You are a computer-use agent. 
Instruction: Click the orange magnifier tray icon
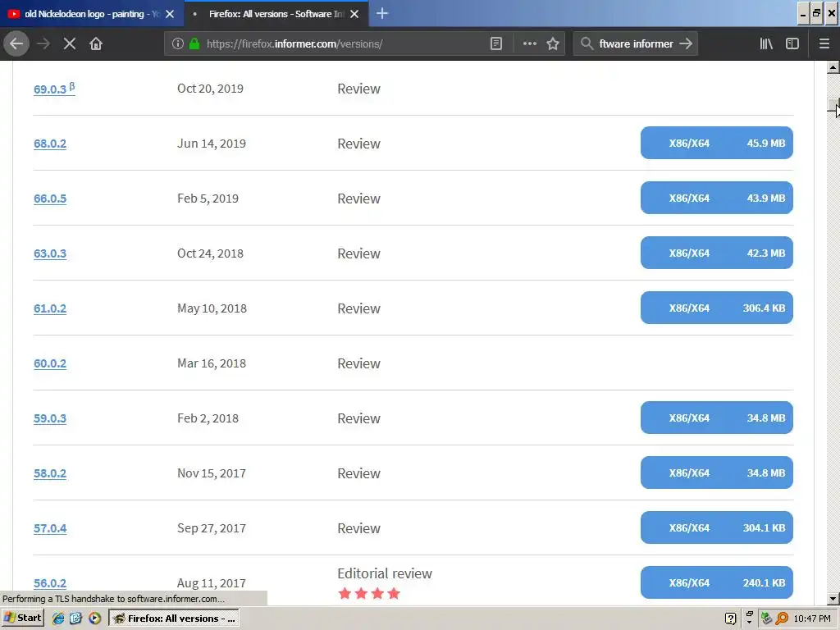(x=782, y=619)
